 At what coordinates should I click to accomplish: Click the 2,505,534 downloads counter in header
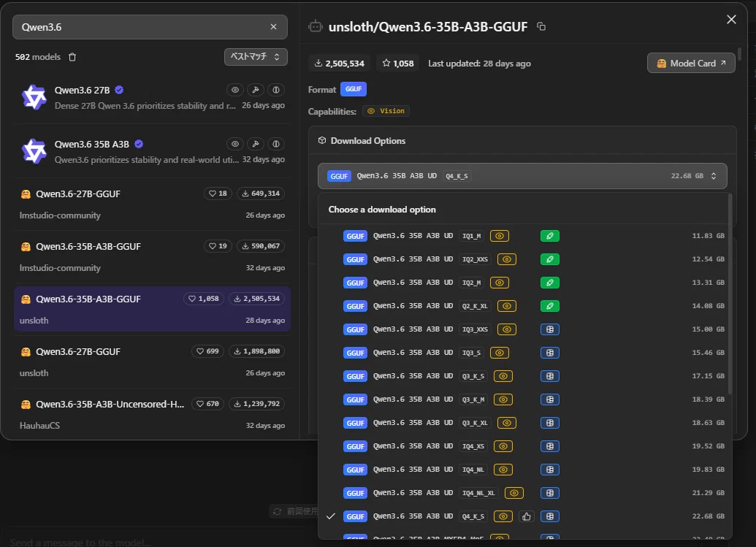point(339,63)
